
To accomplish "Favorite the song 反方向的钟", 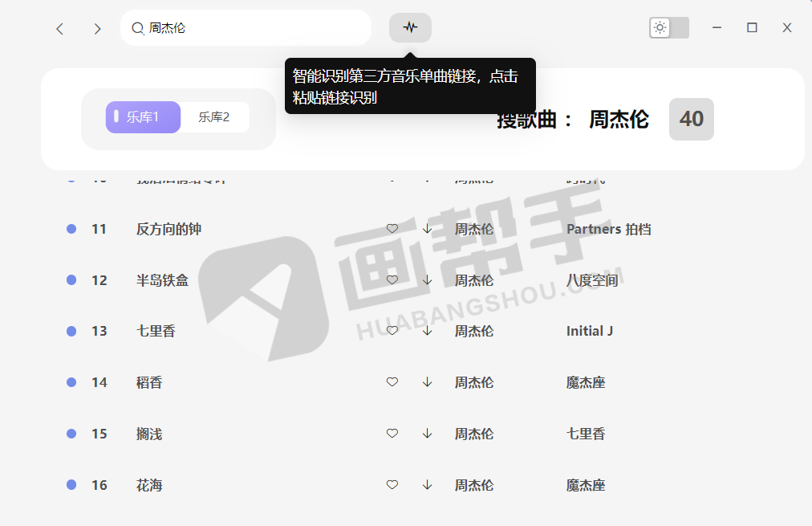I will (x=392, y=229).
